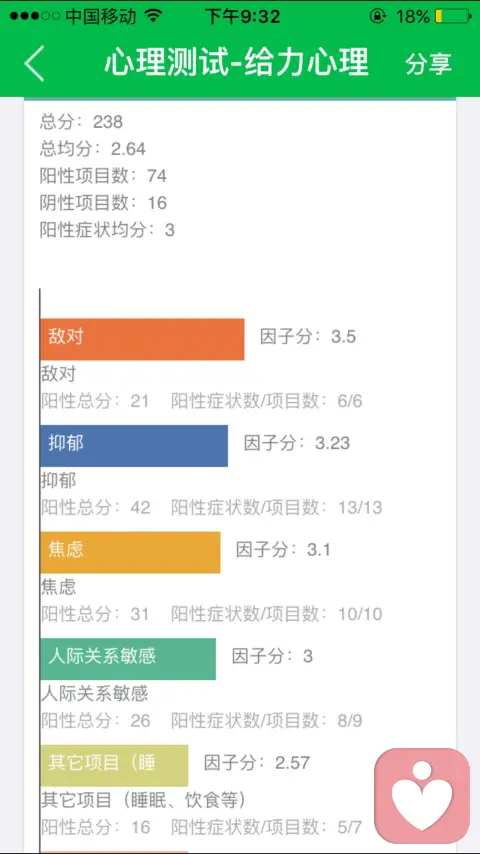Tap 因子分: 3.23 beside 抑郁
Image resolution: width=480 pixels, height=854 pixels.
coord(297,443)
